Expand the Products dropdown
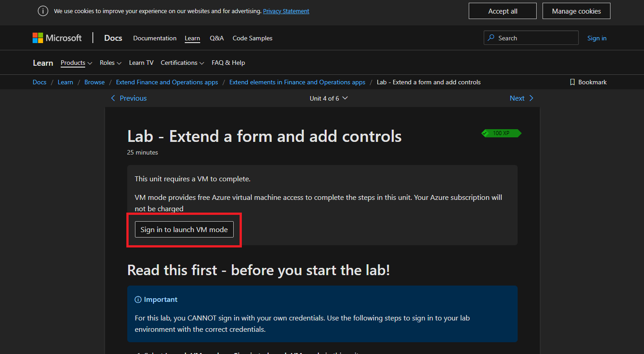 [x=77, y=63]
